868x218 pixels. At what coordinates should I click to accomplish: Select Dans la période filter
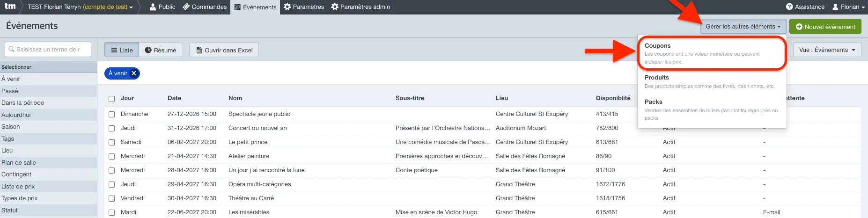click(48, 102)
